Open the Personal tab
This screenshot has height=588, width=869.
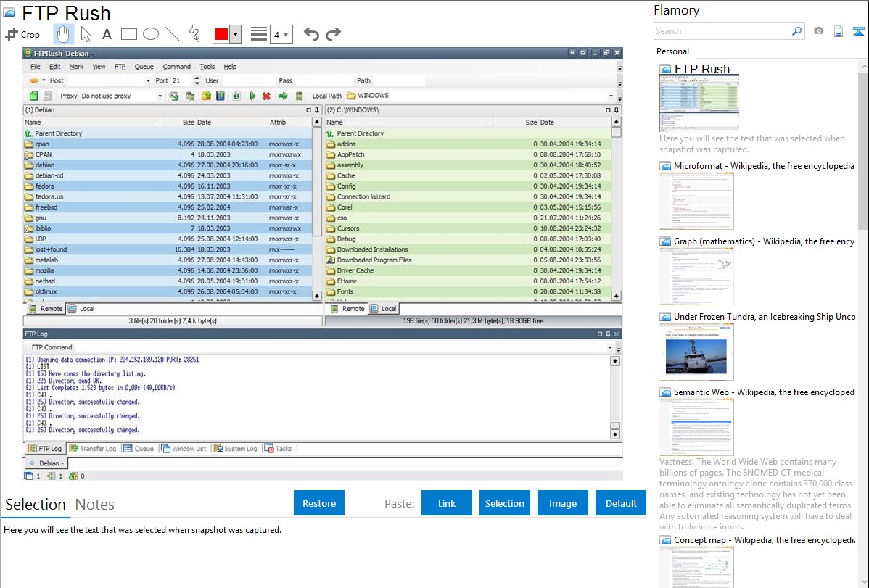[673, 51]
